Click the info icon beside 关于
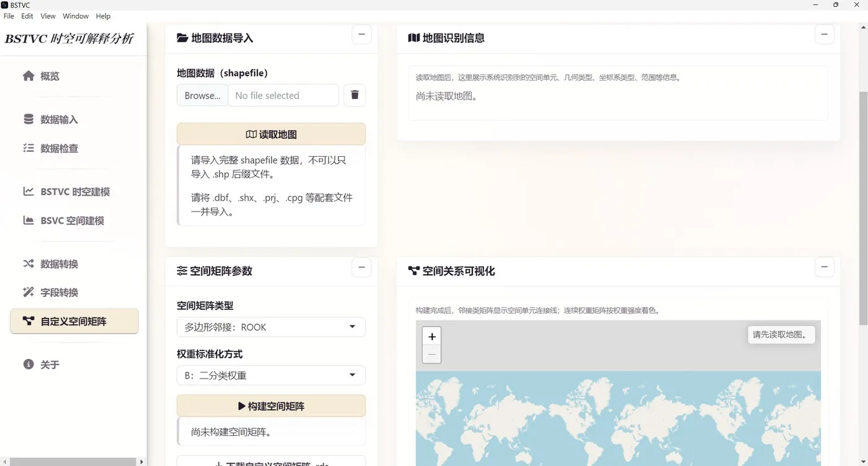The image size is (868, 466). 29,364
